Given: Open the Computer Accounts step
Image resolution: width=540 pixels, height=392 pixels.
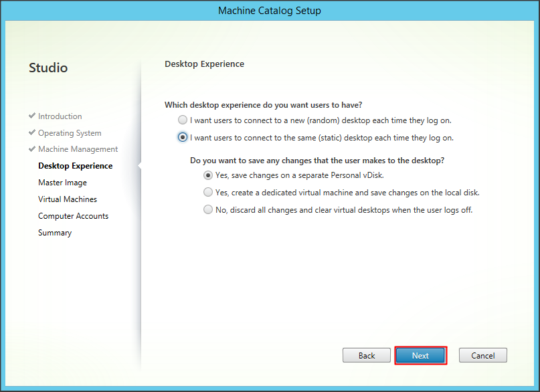Looking at the screenshot, I should 73,216.
